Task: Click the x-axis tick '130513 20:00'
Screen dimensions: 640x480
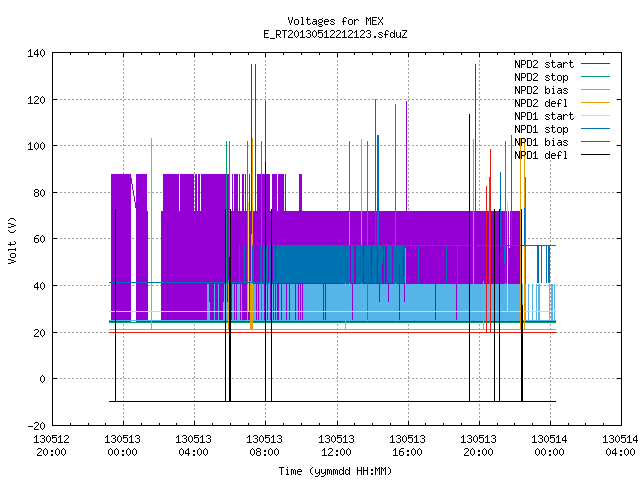Action: 478,446
